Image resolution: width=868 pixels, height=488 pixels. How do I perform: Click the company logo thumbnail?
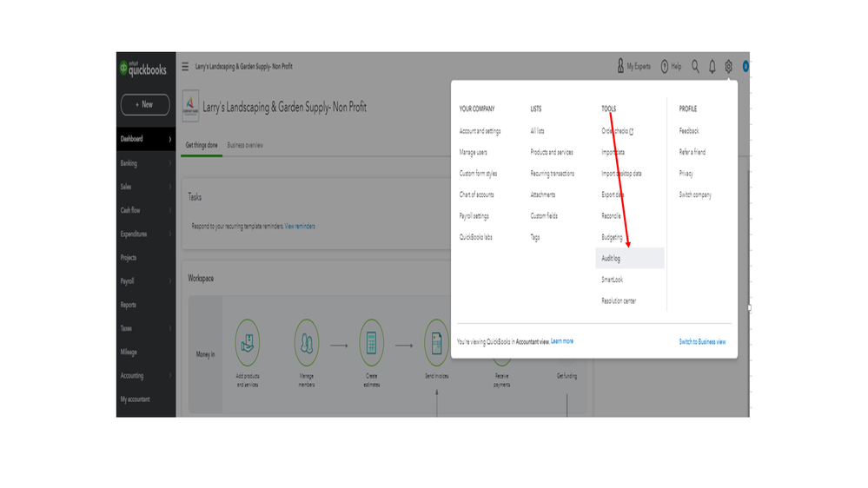tap(190, 106)
